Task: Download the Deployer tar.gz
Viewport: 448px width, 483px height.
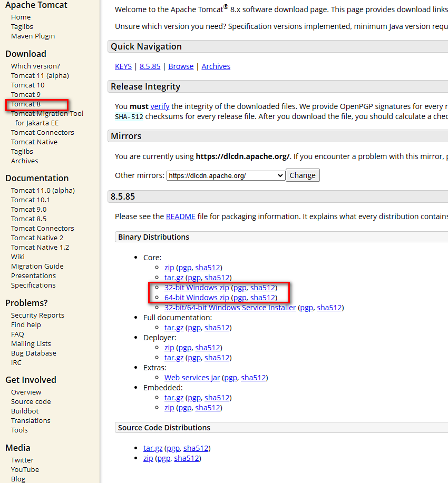Action: click(174, 358)
